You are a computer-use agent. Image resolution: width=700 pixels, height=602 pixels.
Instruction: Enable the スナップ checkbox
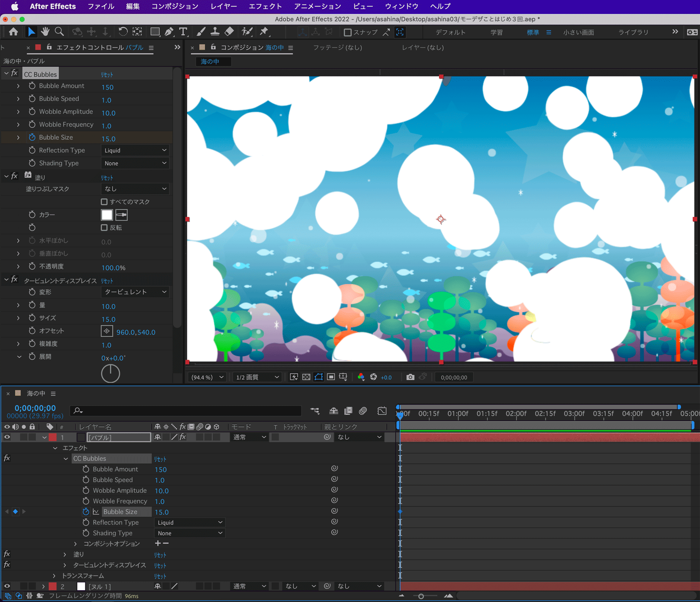point(347,32)
